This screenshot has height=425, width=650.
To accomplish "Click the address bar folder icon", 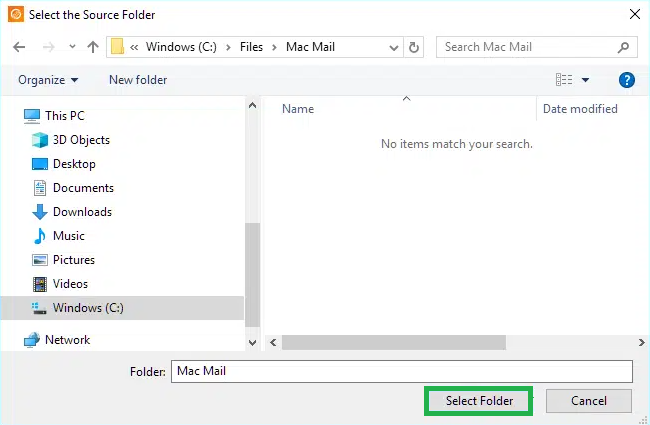I will 117,47.
